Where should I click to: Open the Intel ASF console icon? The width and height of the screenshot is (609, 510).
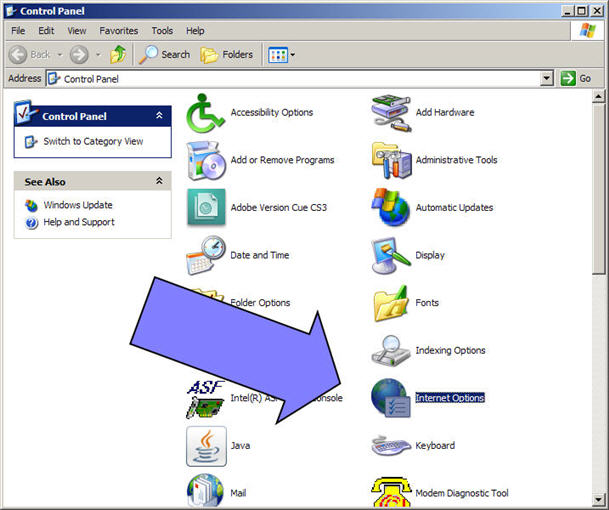click(x=205, y=399)
